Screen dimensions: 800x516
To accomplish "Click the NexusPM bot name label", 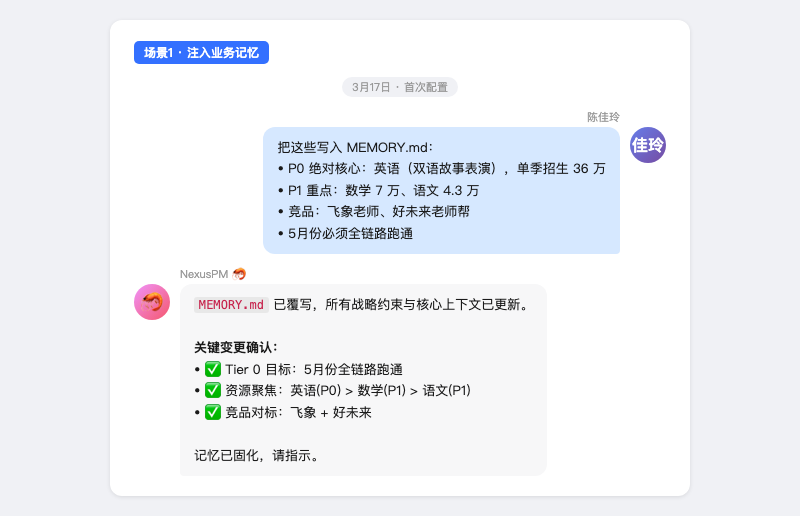I will [x=204, y=274].
